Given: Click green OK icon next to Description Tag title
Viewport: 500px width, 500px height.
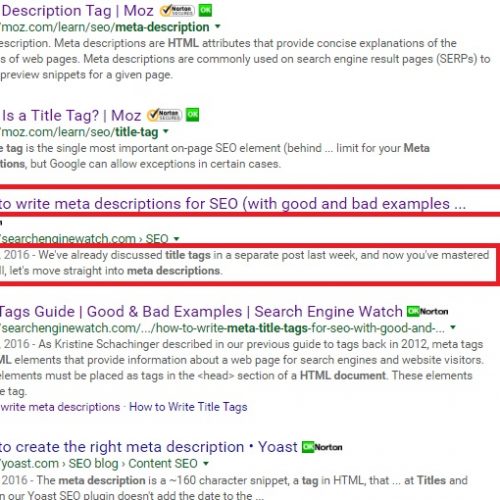Looking at the screenshot, I should click(x=205, y=10).
